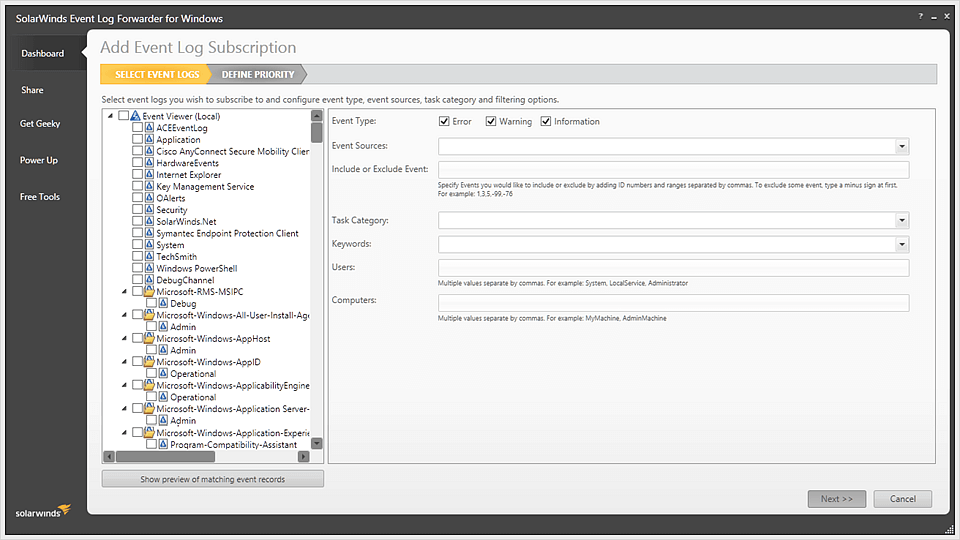Click inside the Computers input field
Screen dimensions: 960x540
pos(673,303)
